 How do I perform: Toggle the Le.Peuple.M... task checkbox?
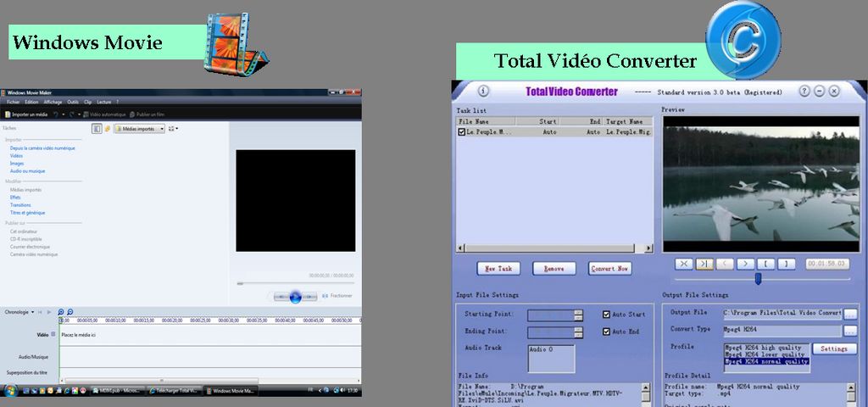tap(462, 132)
